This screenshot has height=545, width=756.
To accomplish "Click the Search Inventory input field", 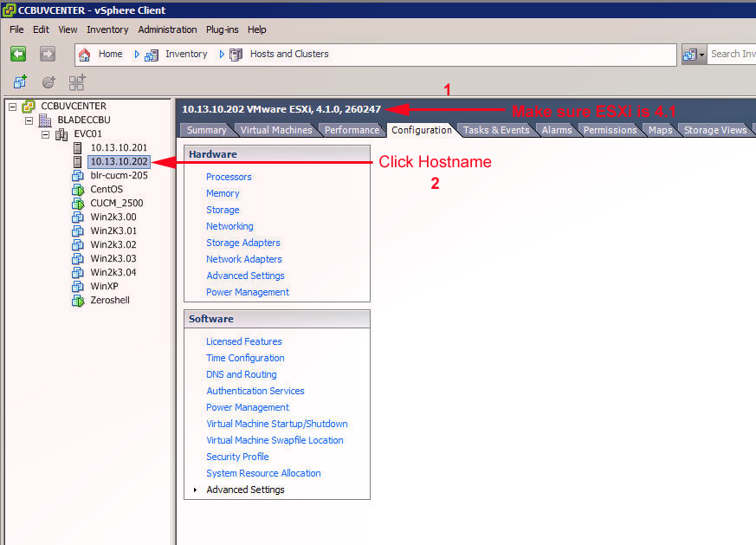I will [732, 54].
